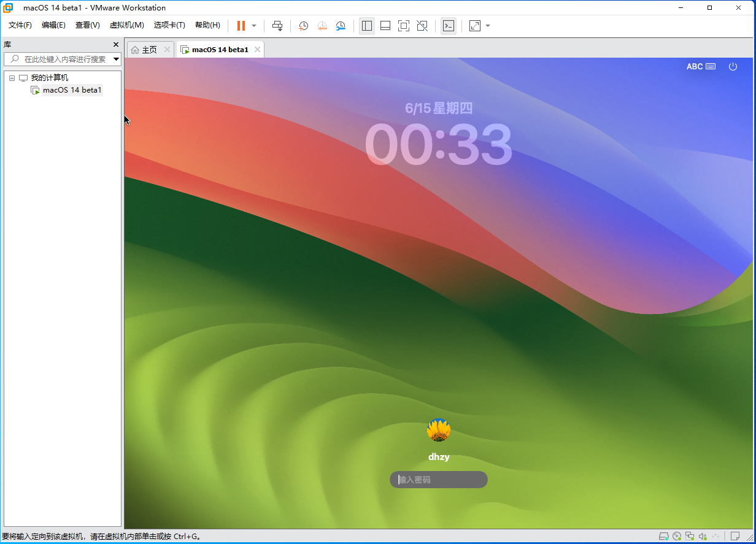Click the power button on macOS login screen
756x544 pixels.
[733, 66]
